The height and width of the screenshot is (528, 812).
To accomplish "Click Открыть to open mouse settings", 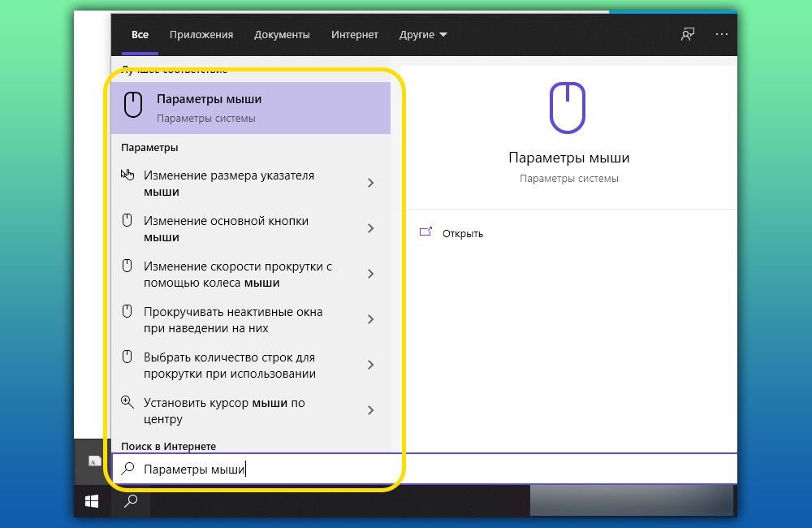I will pyautogui.click(x=462, y=234).
